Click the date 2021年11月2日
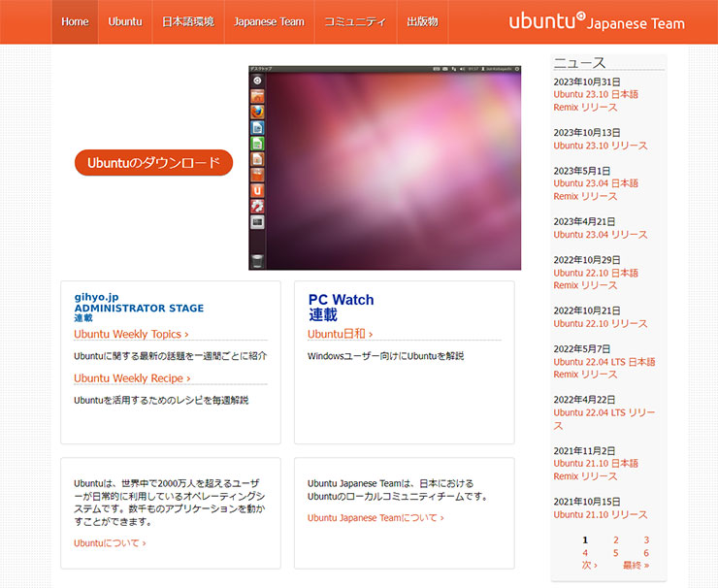718x588 pixels. click(584, 451)
